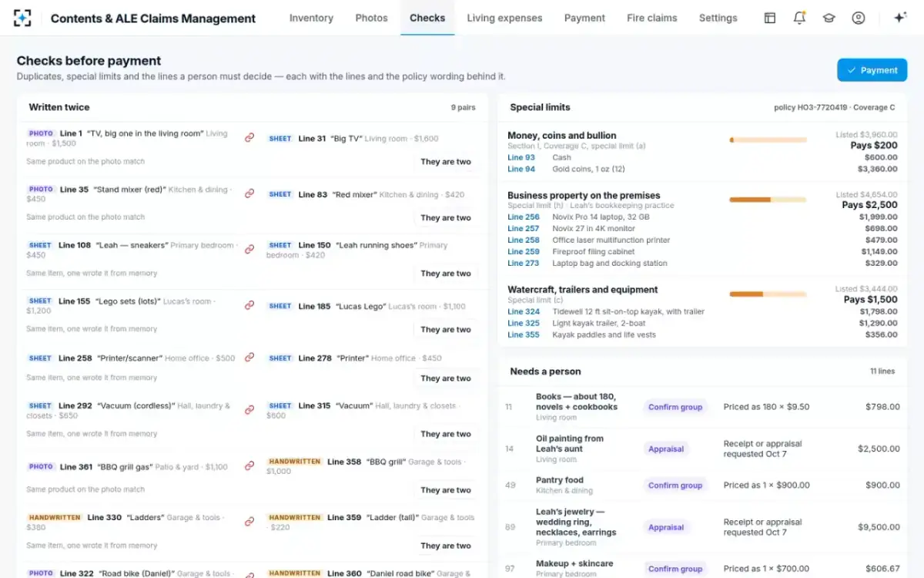This screenshot has height=578, width=924.
Task: Click Watercraft, trailers limit bar
Action: pos(768,294)
